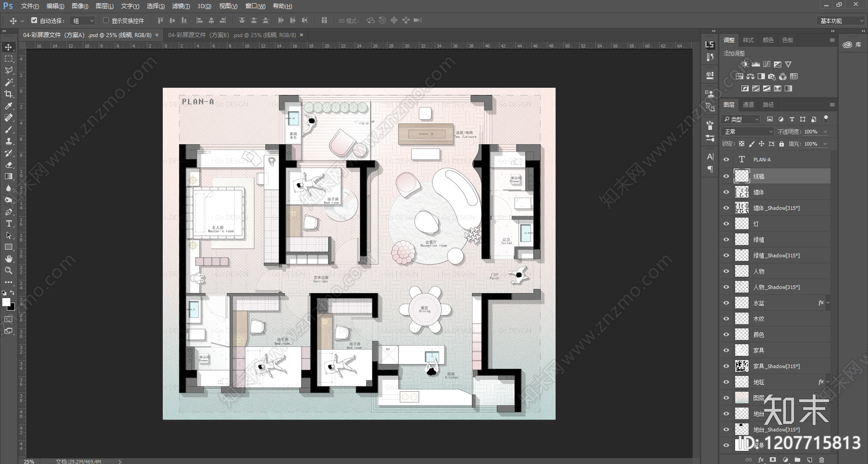Toggle visibility of the 灯 layer

point(726,224)
